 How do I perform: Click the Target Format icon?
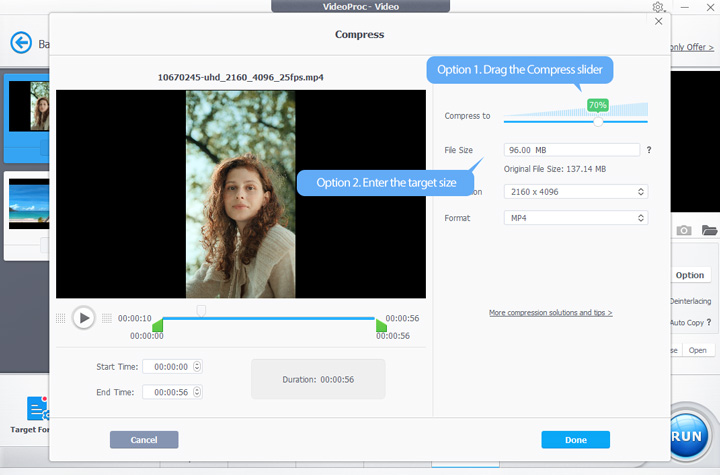[x=39, y=408]
